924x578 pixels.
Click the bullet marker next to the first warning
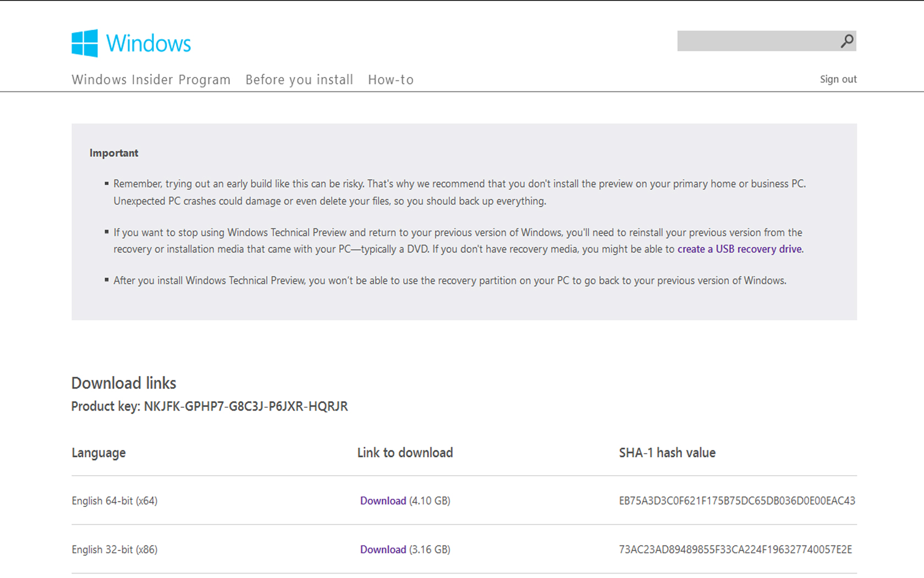click(107, 183)
